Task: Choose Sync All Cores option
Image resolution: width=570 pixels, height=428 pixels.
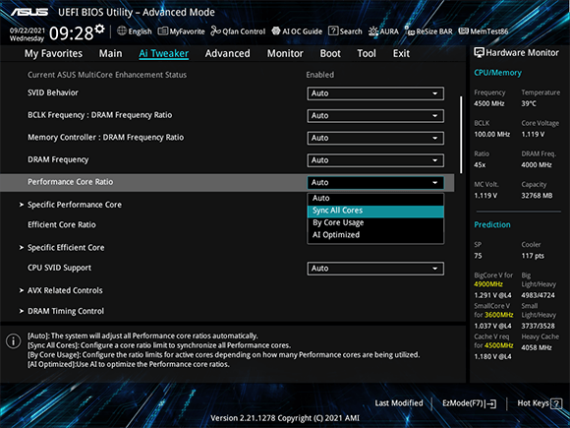Action: coord(375,211)
